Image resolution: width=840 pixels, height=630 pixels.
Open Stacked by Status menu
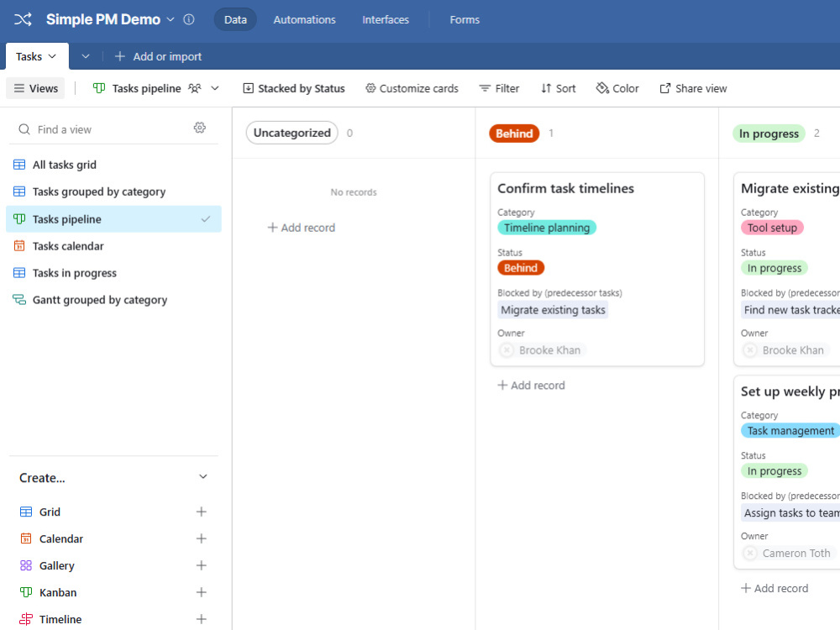[293, 88]
